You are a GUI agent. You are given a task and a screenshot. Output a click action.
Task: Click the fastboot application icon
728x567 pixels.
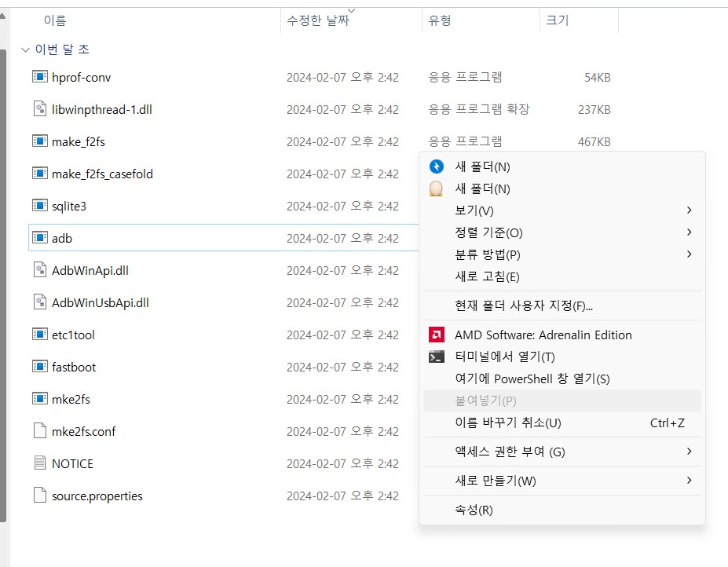(x=40, y=367)
